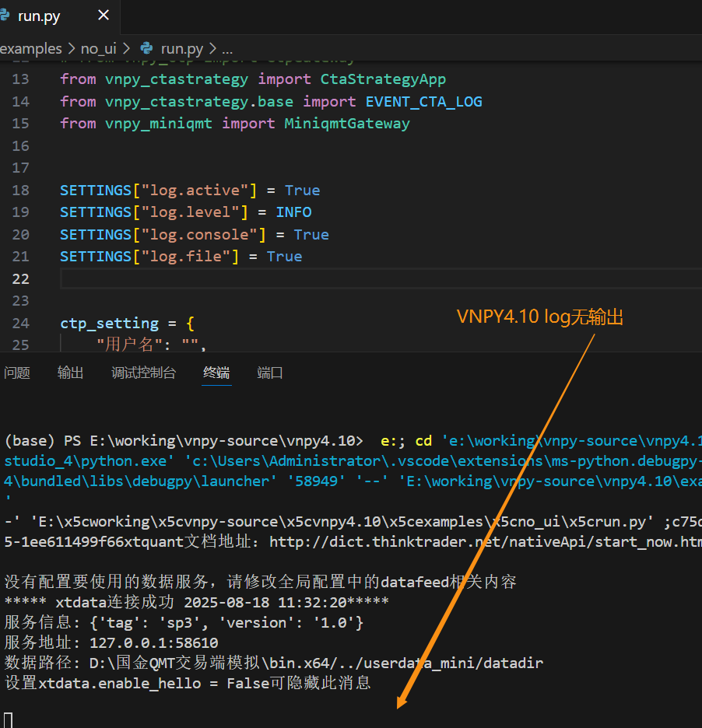702x728 pixels.
Task: Click line number 15 in the gutter
Action: (20, 124)
